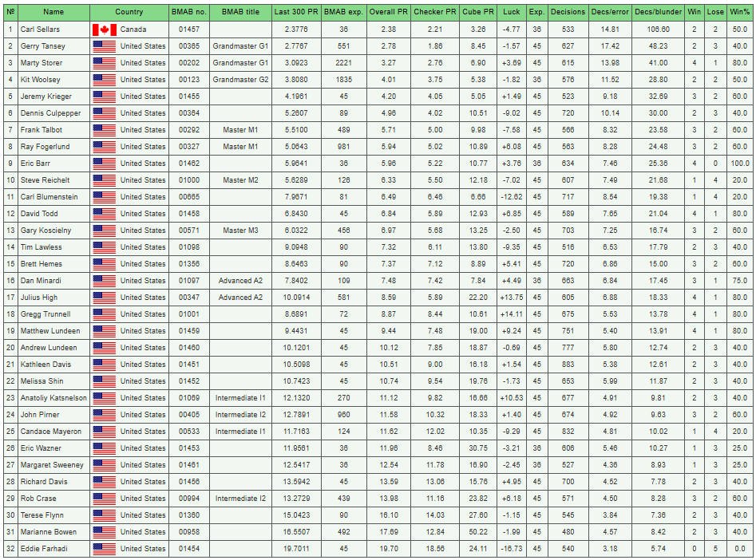The image size is (756, 560).
Task: Click Grandmaster G2 title for Kit Woolsey
Action: click(240, 80)
